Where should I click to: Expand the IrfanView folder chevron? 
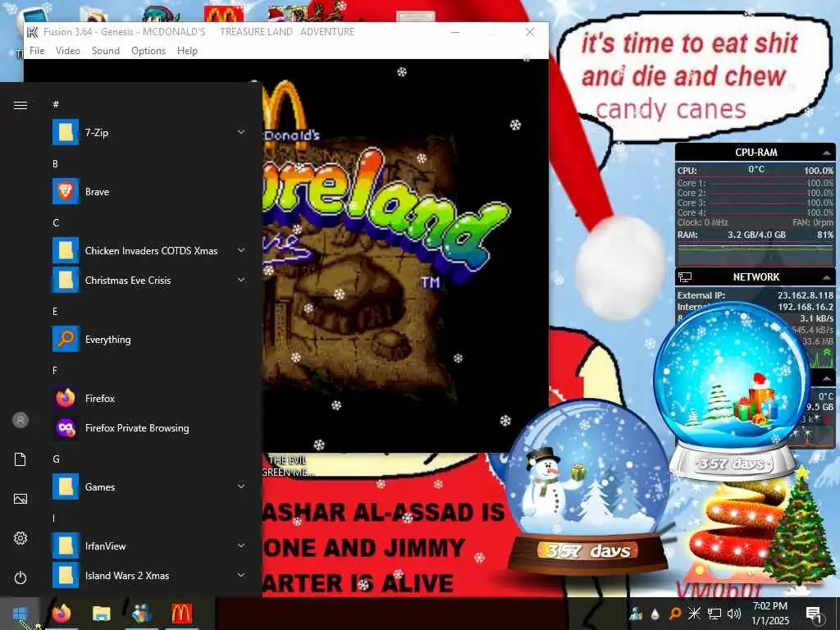pyautogui.click(x=242, y=546)
